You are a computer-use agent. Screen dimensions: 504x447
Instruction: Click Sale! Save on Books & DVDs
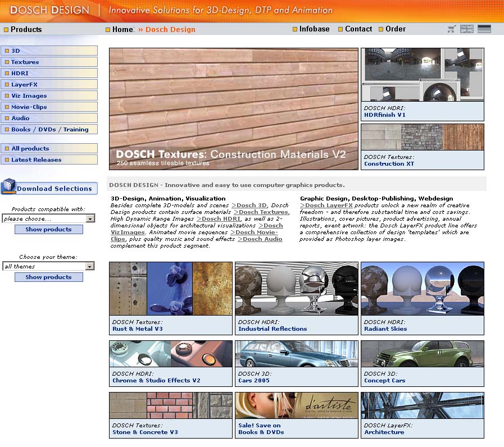[x=261, y=429]
